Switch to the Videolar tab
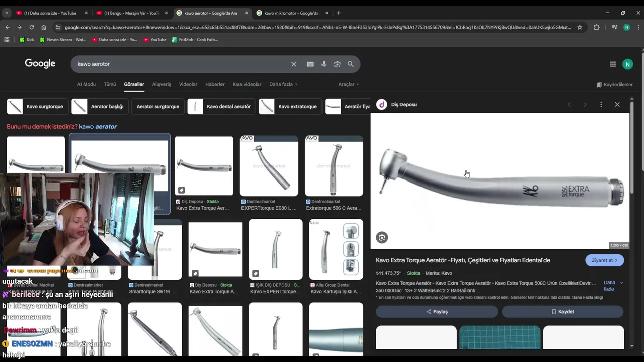Screen dimensions: 644x362 click(x=188, y=84)
